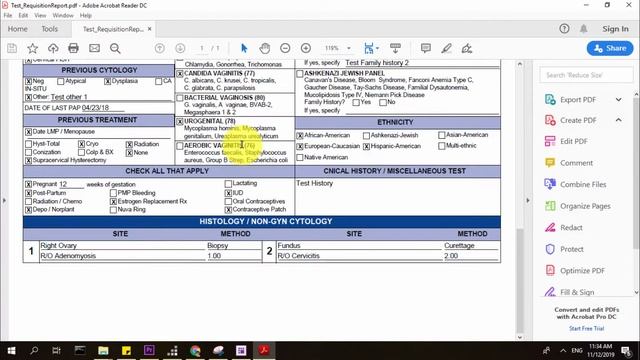Open the Sign document pen icon

click(467, 48)
